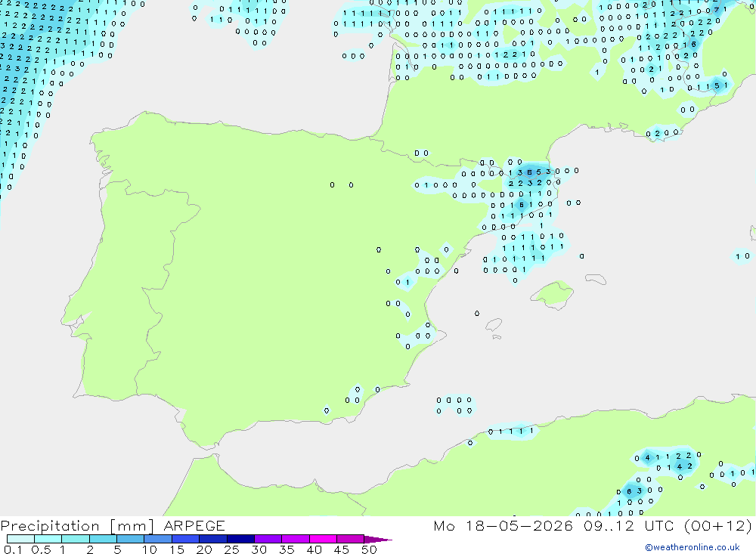Click the 'Precipitation [mm] ARPEGE' title text
This screenshot has width=756, height=554.
[x=113, y=525]
